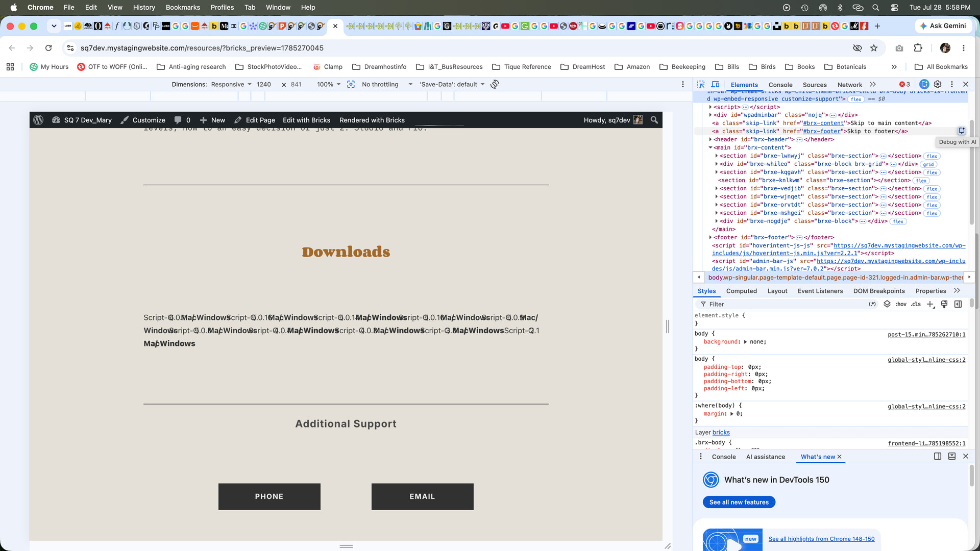Click the DevTools inspect element picker icon

pos(701,84)
